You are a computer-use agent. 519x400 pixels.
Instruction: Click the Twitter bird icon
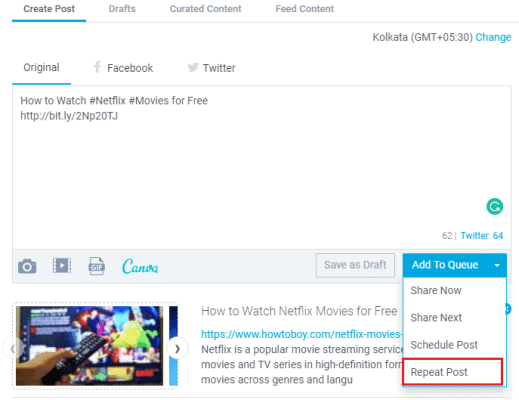pyautogui.click(x=193, y=67)
